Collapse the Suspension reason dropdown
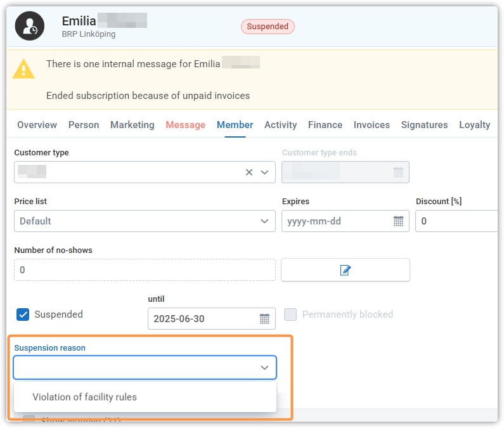504x428 pixels. pyautogui.click(x=264, y=368)
